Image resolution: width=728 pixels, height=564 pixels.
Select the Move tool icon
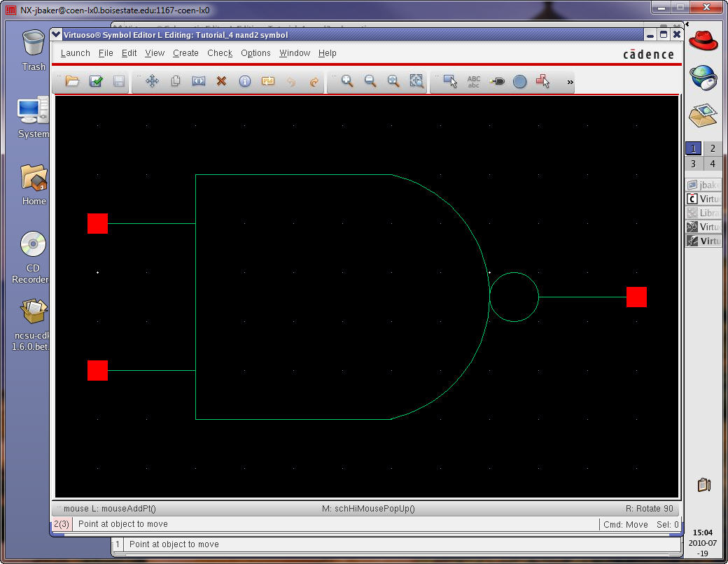pos(152,82)
